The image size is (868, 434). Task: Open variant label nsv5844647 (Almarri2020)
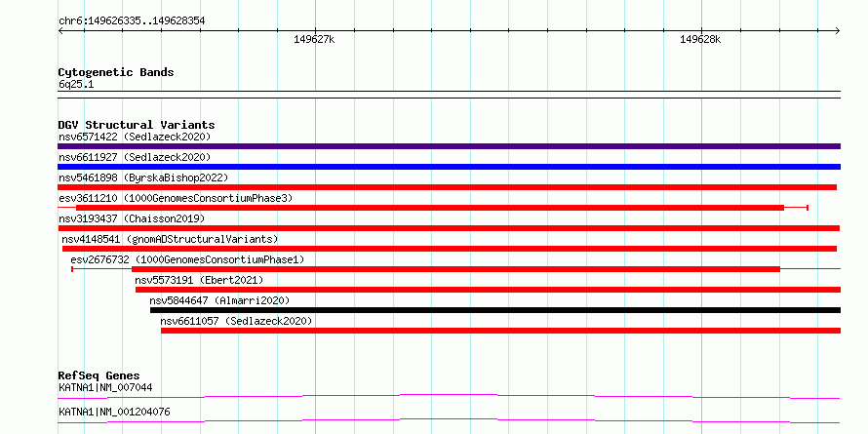coord(219,300)
